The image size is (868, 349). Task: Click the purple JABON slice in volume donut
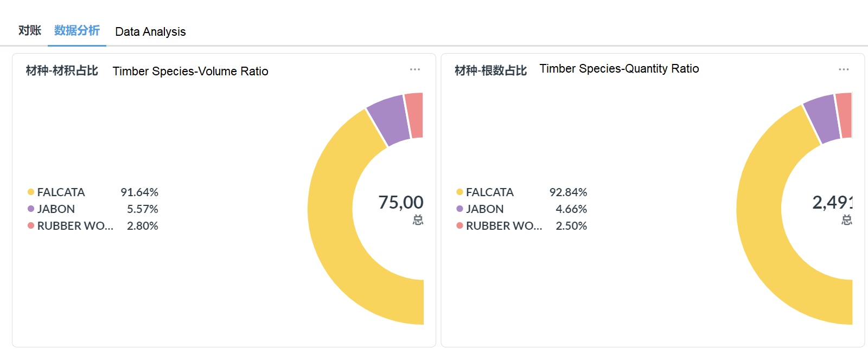coord(390,119)
